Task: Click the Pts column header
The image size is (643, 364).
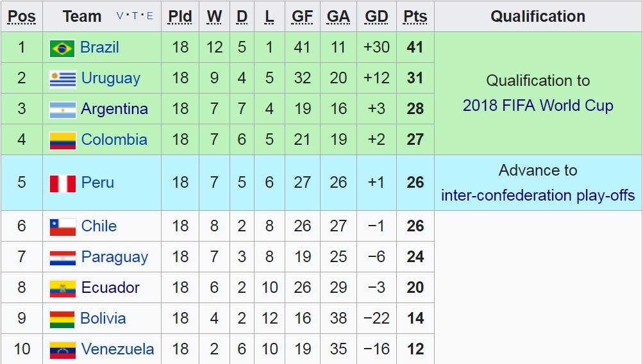Action: tap(415, 17)
